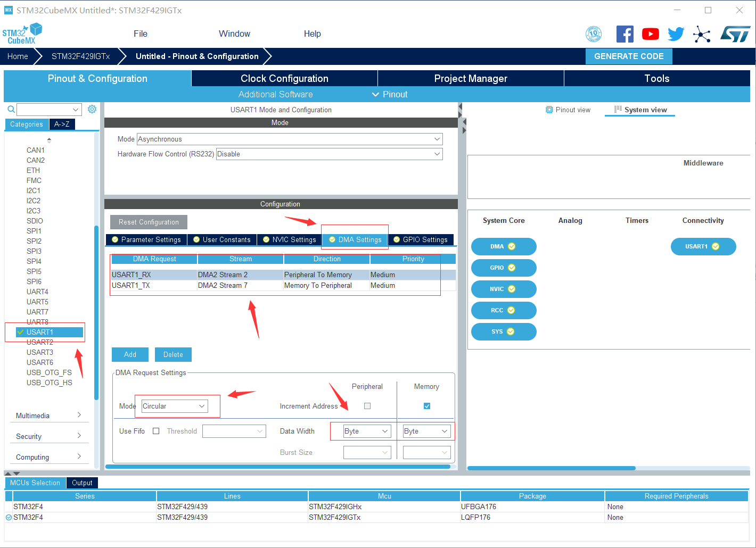The image size is (756, 548).
Task: Open the Help menu
Action: [313, 34]
